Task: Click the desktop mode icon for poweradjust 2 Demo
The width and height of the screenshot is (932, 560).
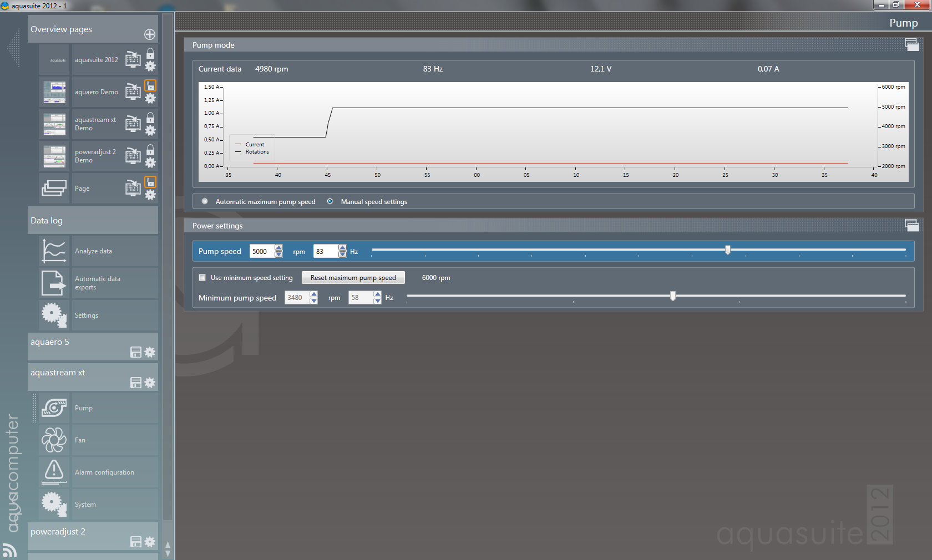Action: click(x=133, y=156)
